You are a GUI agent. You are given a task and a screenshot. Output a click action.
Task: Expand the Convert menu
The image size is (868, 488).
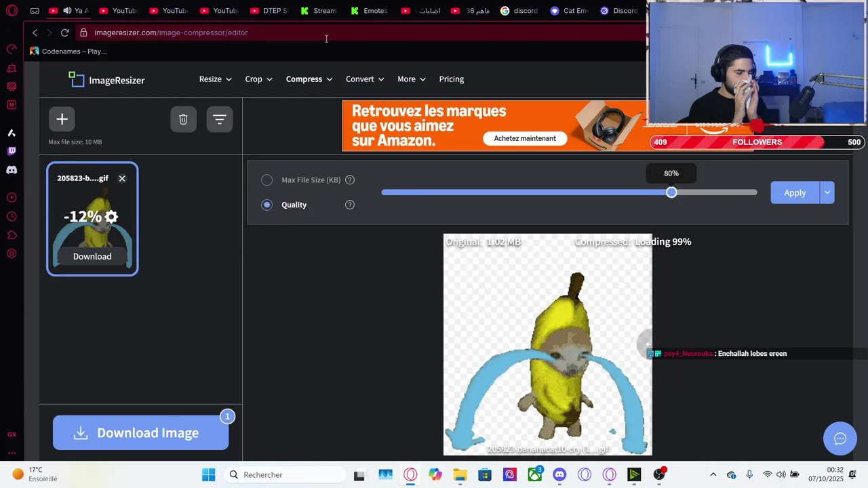pos(365,79)
